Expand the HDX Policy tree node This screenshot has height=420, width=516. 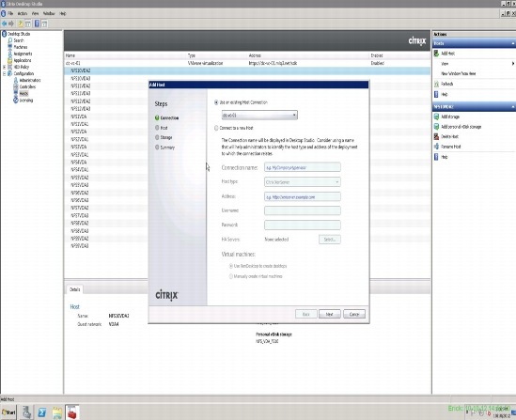(x=4, y=67)
